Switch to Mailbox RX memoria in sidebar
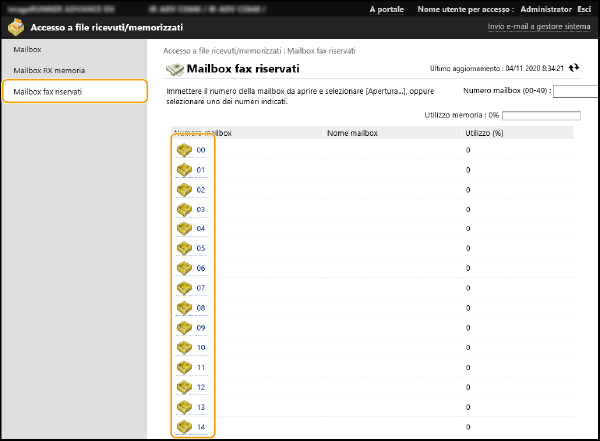Screen dimensions: 600x441 click(49, 71)
